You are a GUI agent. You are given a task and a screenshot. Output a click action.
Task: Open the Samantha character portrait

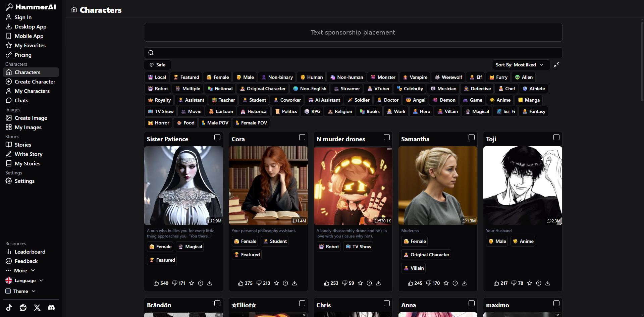tap(438, 186)
